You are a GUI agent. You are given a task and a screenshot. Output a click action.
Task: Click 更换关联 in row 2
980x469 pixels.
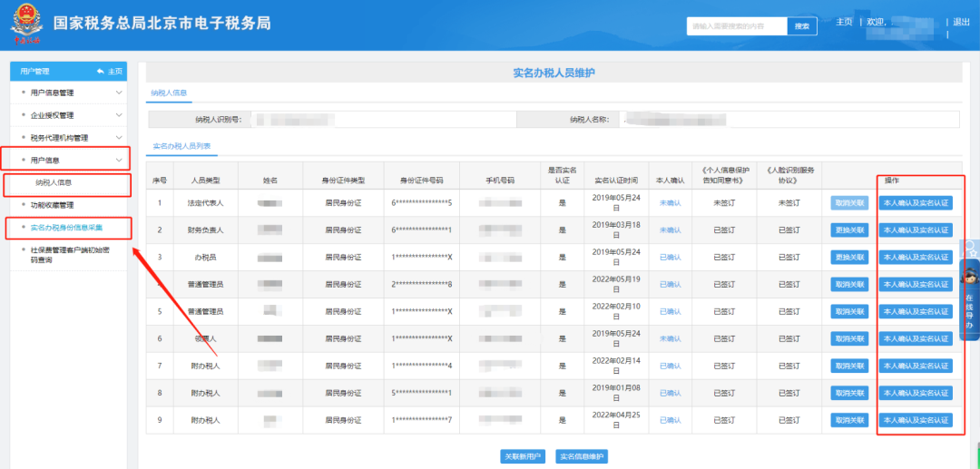[x=849, y=230]
